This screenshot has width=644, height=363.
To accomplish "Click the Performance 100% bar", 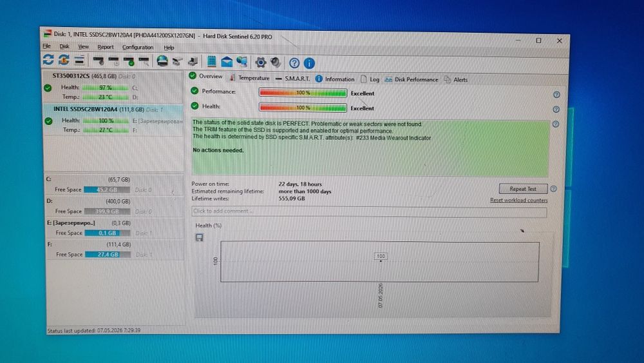I will pos(303,93).
